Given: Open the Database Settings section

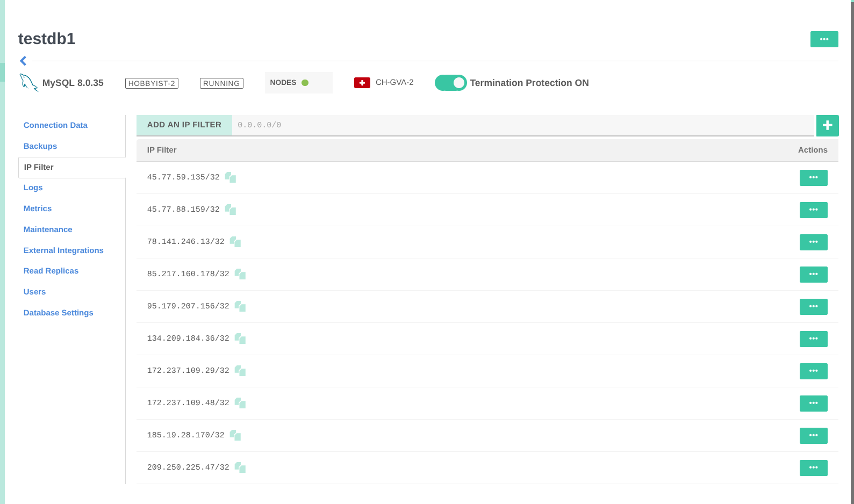Looking at the screenshot, I should [58, 313].
